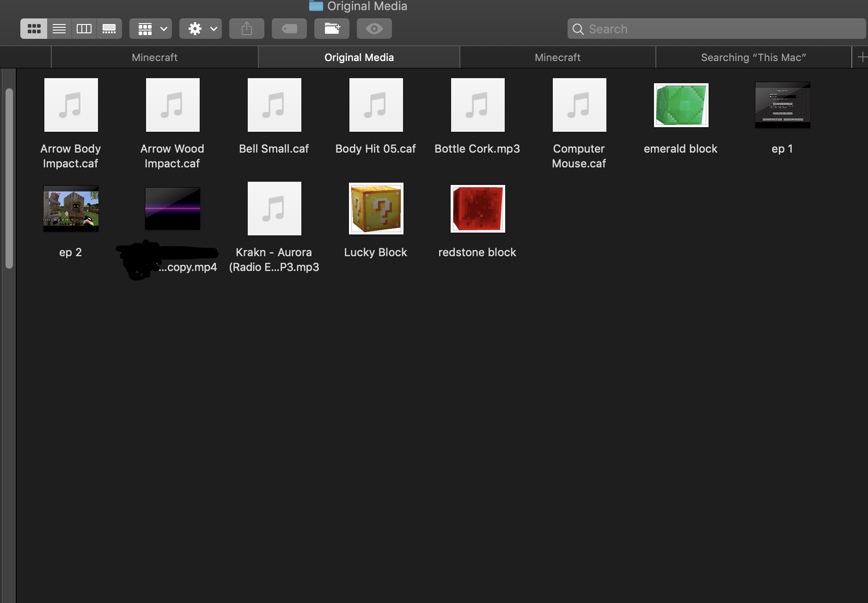868x603 pixels.
Task: Click the 'Lucky Block' file name
Action: 376,252
